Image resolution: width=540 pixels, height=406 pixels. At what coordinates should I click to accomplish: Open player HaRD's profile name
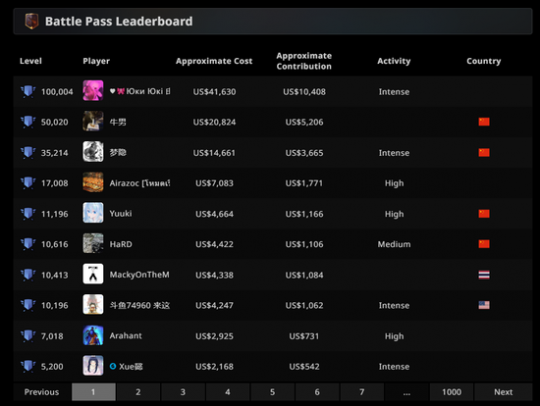tap(121, 244)
